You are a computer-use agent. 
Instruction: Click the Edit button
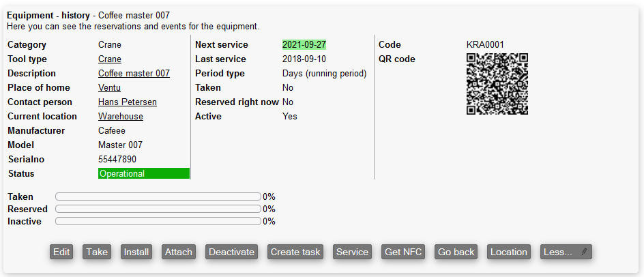click(x=61, y=252)
